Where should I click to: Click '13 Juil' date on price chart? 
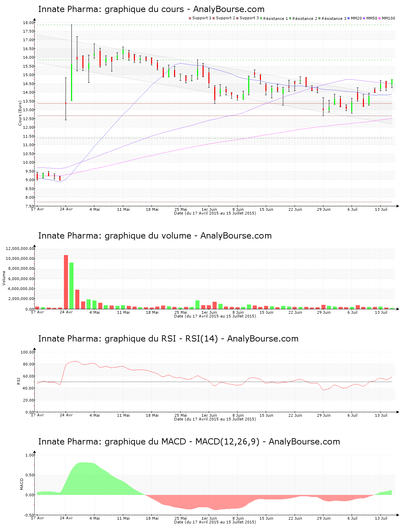[x=381, y=209]
